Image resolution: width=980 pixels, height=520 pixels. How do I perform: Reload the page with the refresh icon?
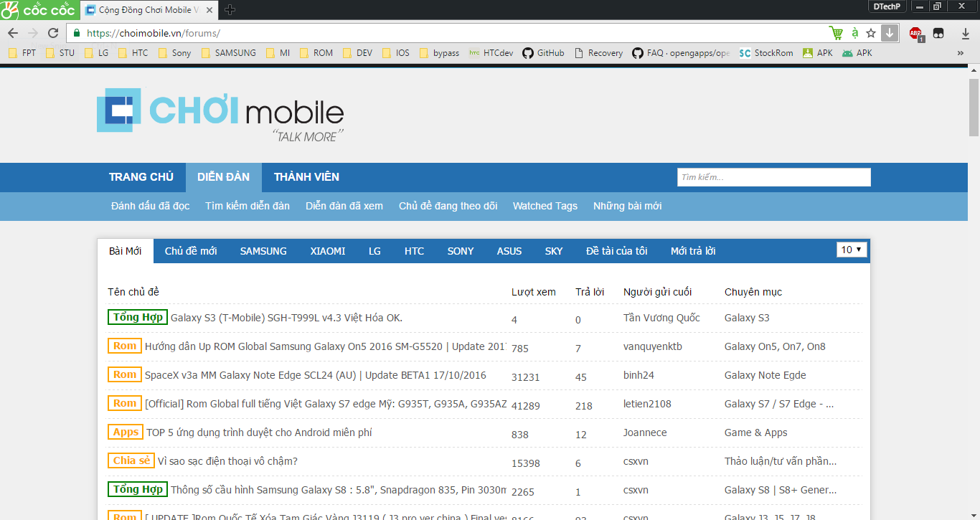pos(53,33)
